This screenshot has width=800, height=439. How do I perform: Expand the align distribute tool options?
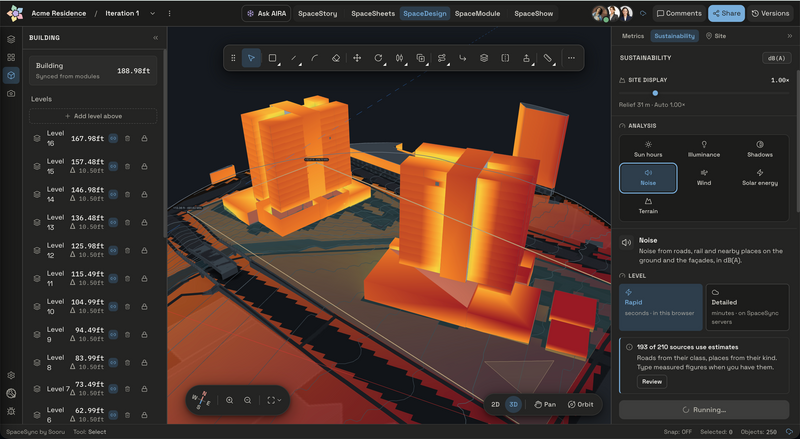coord(442,58)
